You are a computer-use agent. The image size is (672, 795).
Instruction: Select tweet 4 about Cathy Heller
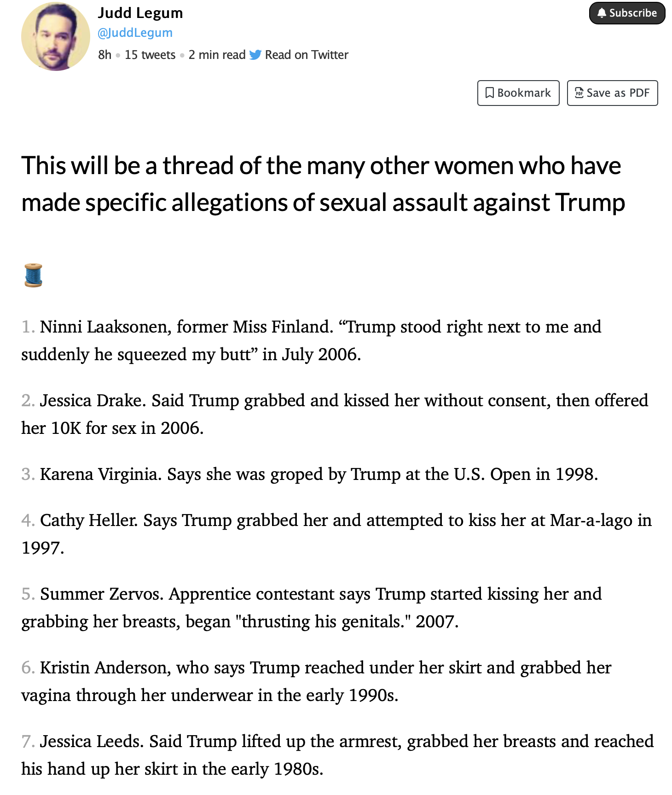(x=336, y=534)
